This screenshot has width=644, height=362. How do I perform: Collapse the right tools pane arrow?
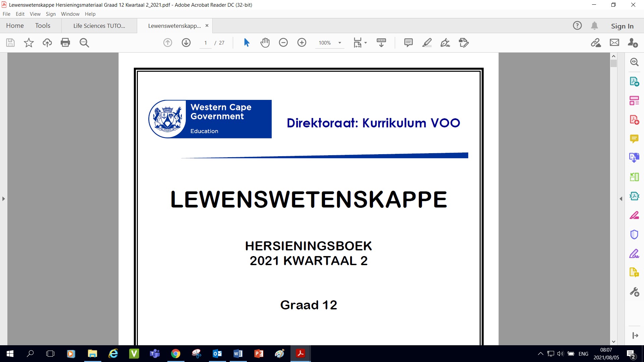[621, 199]
